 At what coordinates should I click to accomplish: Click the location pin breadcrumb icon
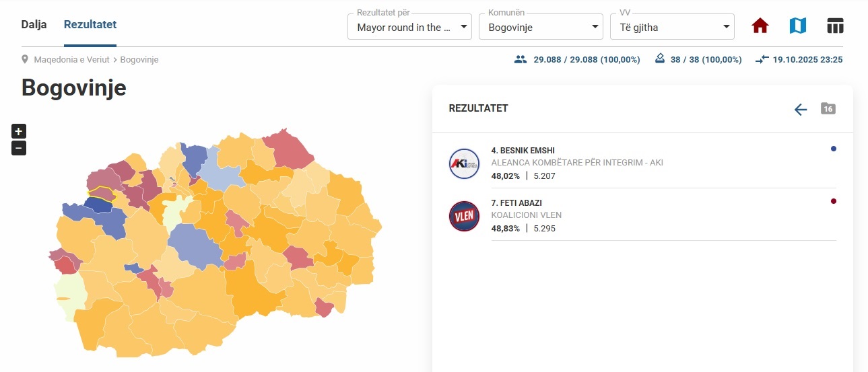[25, 59]
